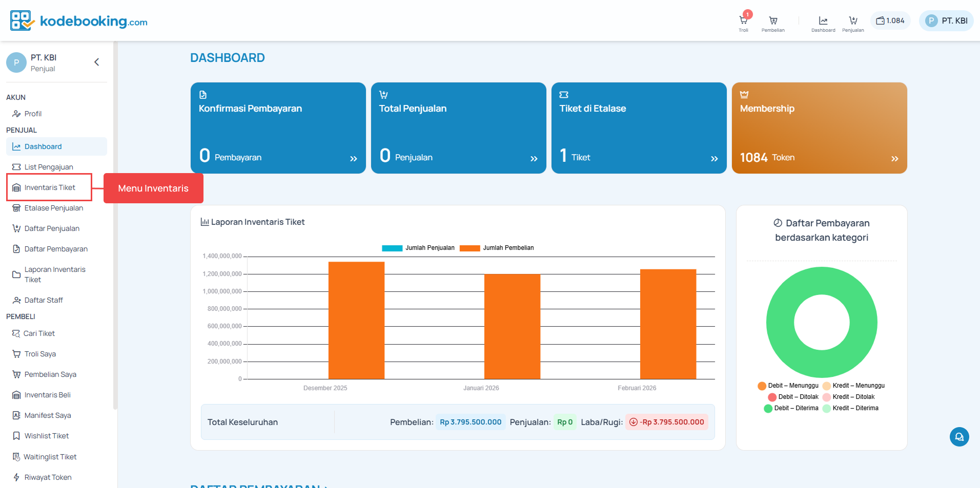Click the Pembelian icon in top bar

click(773, 22)
